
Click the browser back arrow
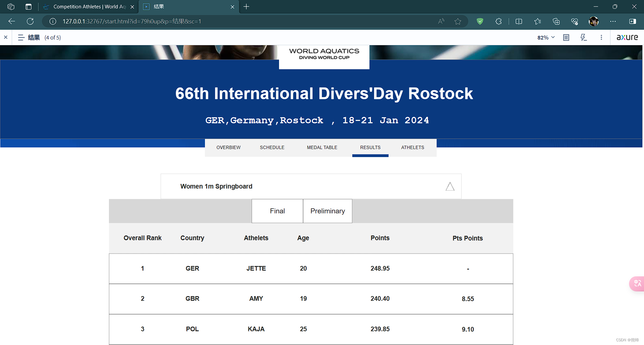(x=12, y=21)
